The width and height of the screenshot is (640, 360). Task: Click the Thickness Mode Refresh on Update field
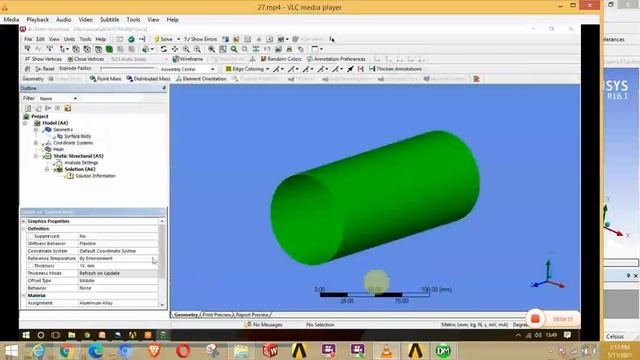tap(118, 273)
